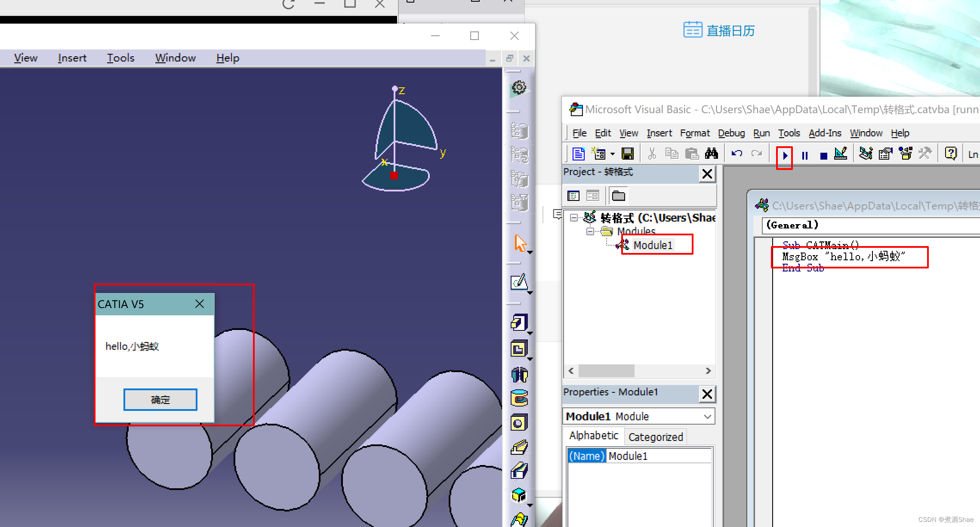The width and height of the screenshot is (980, 527).
Task: Pause execution with the Break button
Action: [805, 155]
